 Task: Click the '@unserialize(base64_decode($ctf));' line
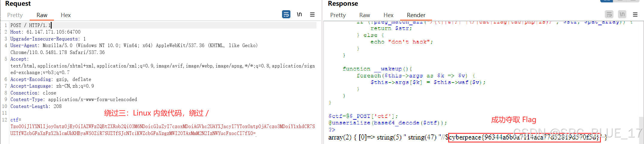click(x=388, y=123)
